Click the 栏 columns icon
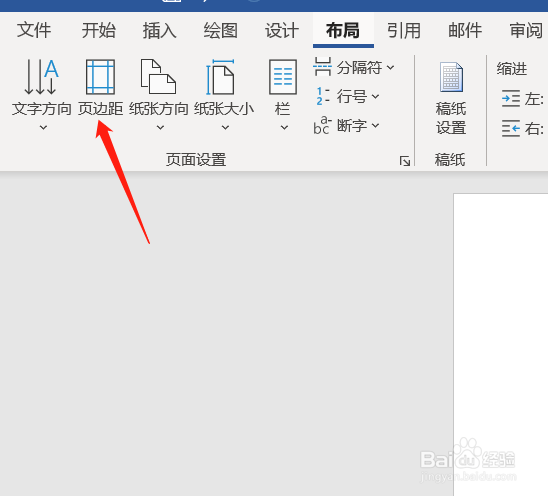The width and height of the screenshot is (548, 496). tap(283, 77)
